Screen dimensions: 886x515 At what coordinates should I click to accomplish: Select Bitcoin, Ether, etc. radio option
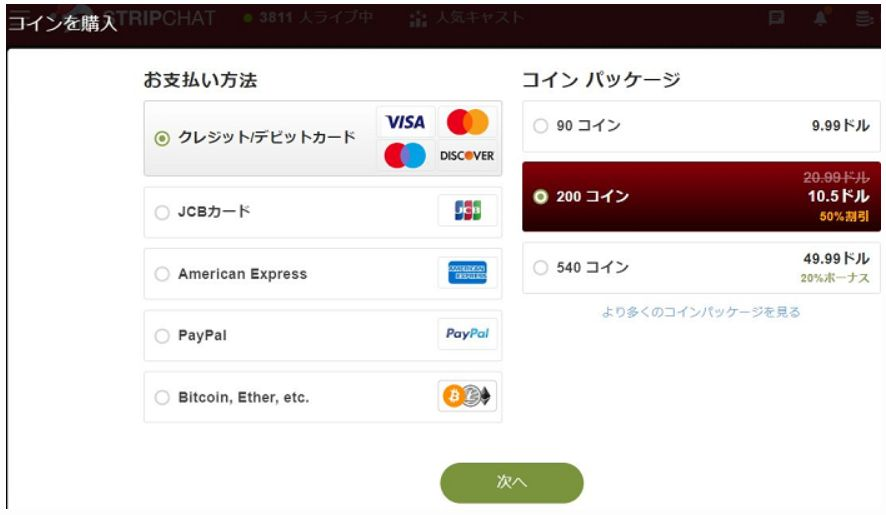[x=162, y=397]
